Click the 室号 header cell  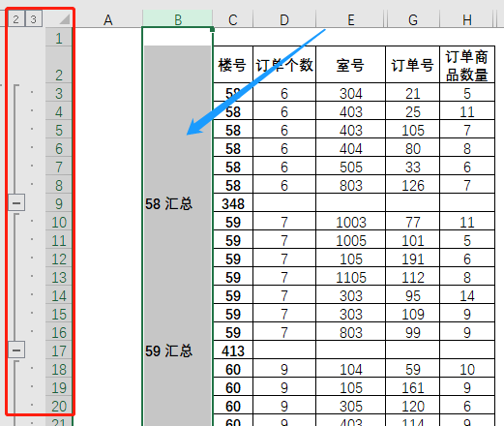tap(351, 65)
